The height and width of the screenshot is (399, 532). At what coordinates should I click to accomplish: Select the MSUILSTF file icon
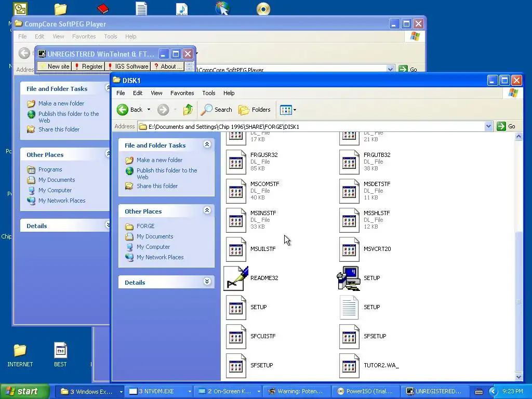coord(236,249)
